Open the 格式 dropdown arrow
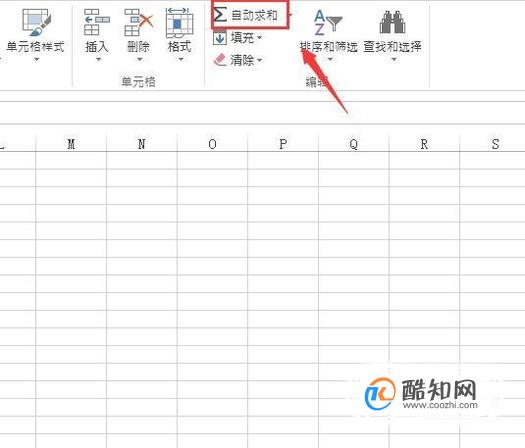Screen dimensions: 525x448 [181, 60]
